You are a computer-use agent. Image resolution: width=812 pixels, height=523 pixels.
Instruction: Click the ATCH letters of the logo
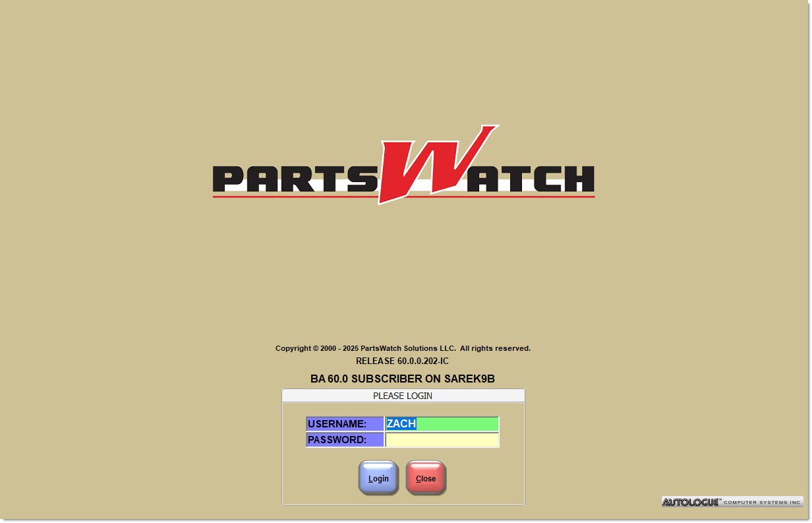coord(534,179)
